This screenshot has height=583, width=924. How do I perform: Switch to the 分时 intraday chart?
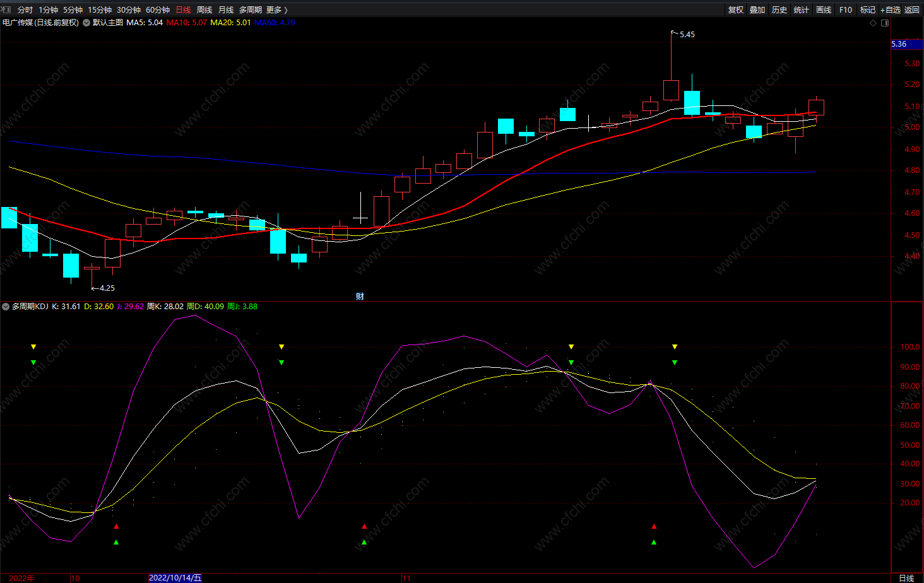[x=25, y=10]
